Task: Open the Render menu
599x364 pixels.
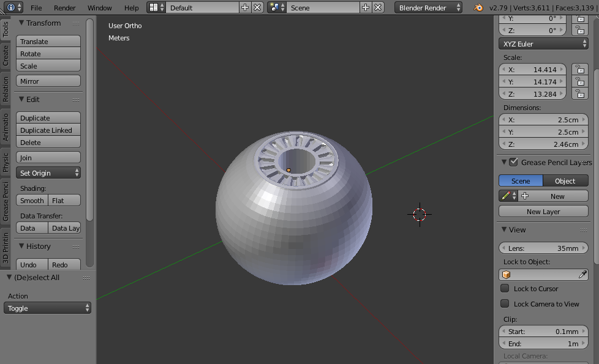Action: click(64, 8)
